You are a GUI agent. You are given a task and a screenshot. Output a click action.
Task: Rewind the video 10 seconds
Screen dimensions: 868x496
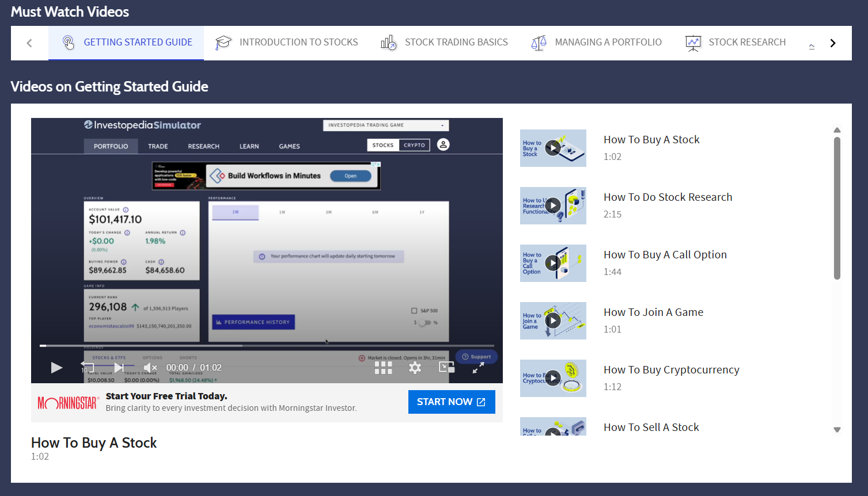tap(87, 368)
